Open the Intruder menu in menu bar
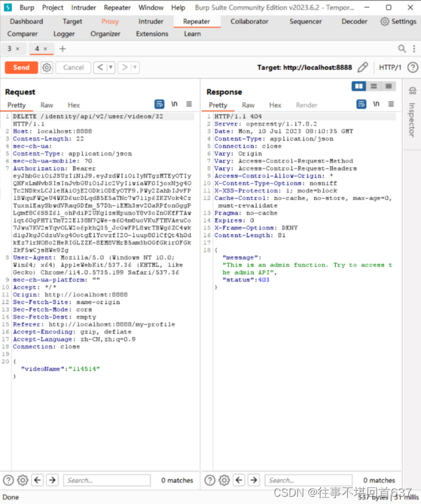This screenshot has width=421, height=504. [x=83, y=7]
